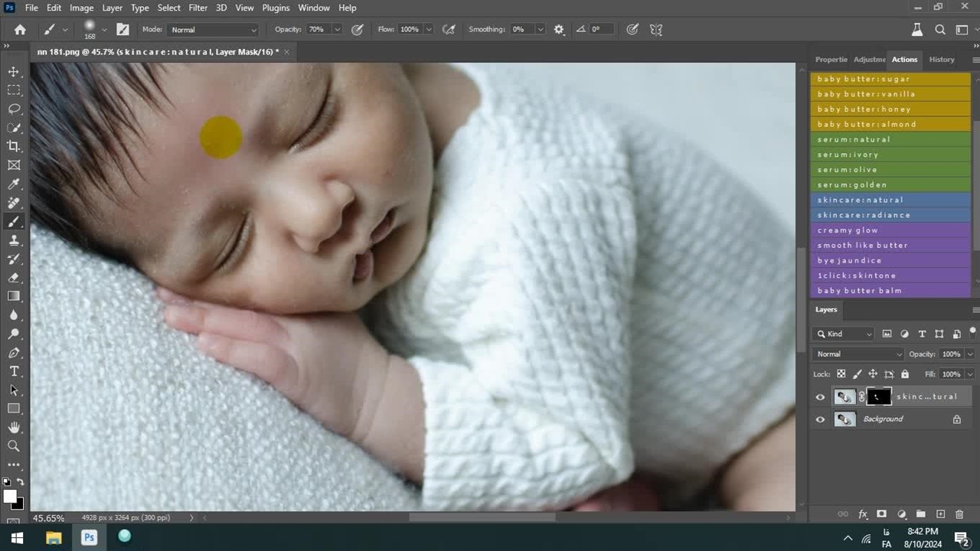
Task: Click the delete layer trash icon
Action: (x=959, y=514)
